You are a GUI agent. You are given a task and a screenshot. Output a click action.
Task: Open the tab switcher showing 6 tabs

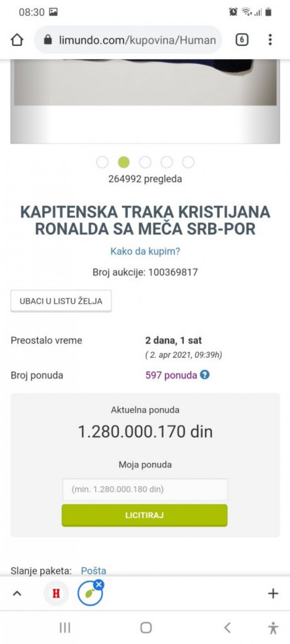(242, 40)
